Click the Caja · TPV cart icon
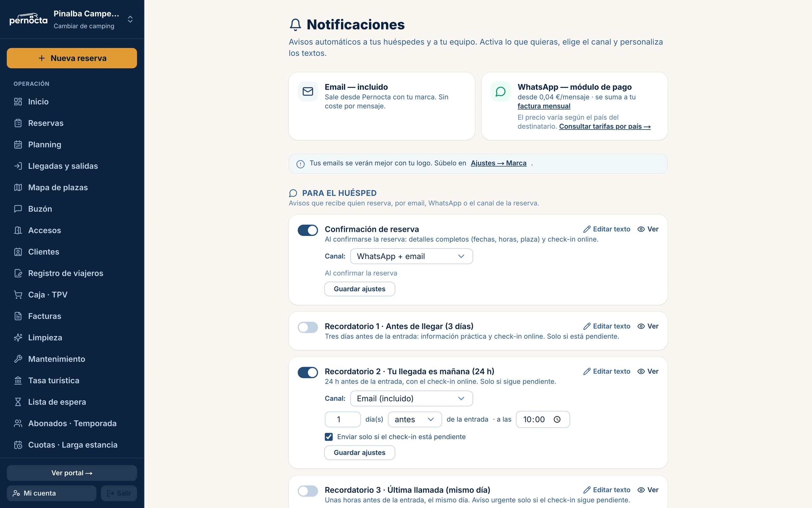The height and width of the screenshot is (508, 812). pyautogui.click(x=18, y=295)
